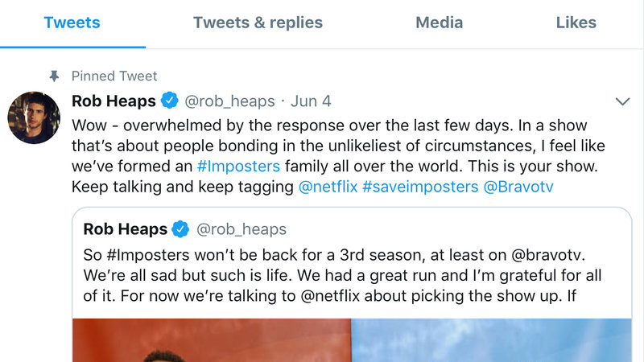644x362 pixels.
Task: Click the verified badge in quoted tweet
Action: coord(181,229)
